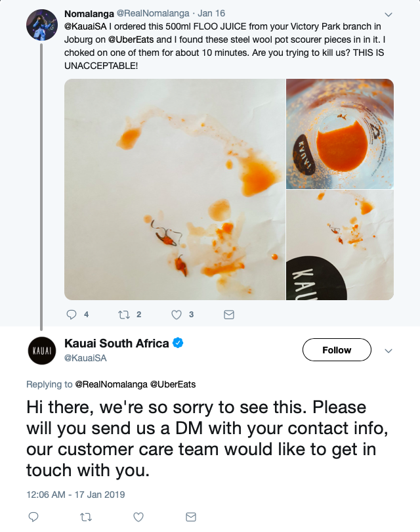Like Kauai South Africa's reply tweet
Image resolution: width=420 pixels, height=532 pixels.
click(138, 517)
